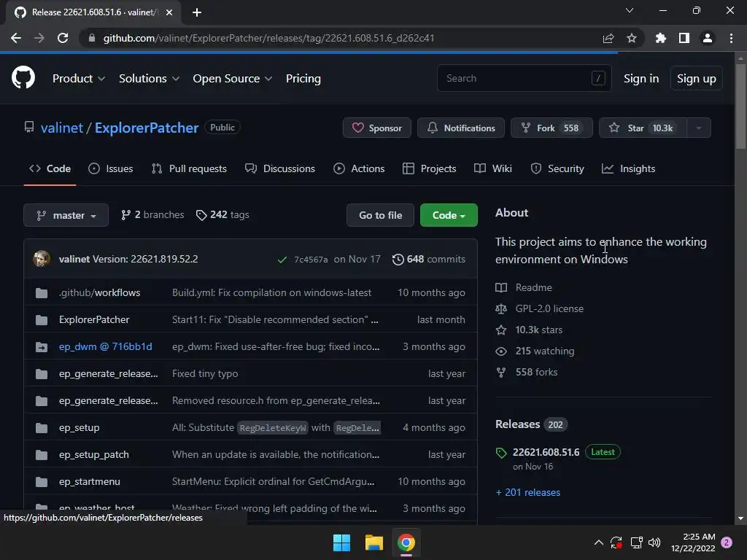
Task: Bookmark page with star icon in address bar
Action: click(x=632, y=38)
